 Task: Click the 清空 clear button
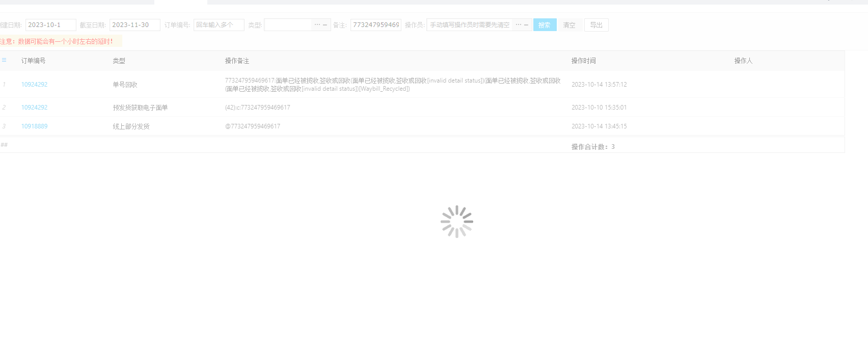tap(569, 25)
